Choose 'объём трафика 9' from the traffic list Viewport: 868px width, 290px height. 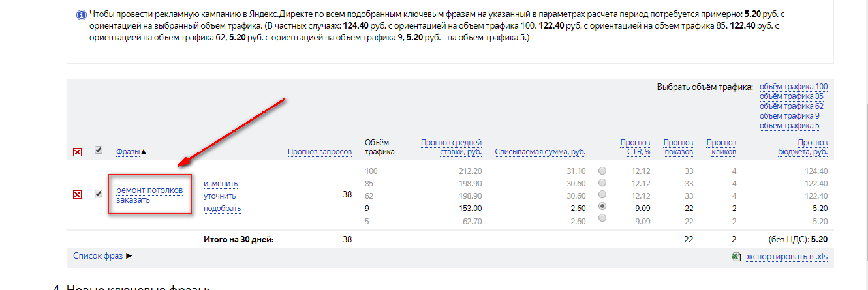(x=789, y=116)
